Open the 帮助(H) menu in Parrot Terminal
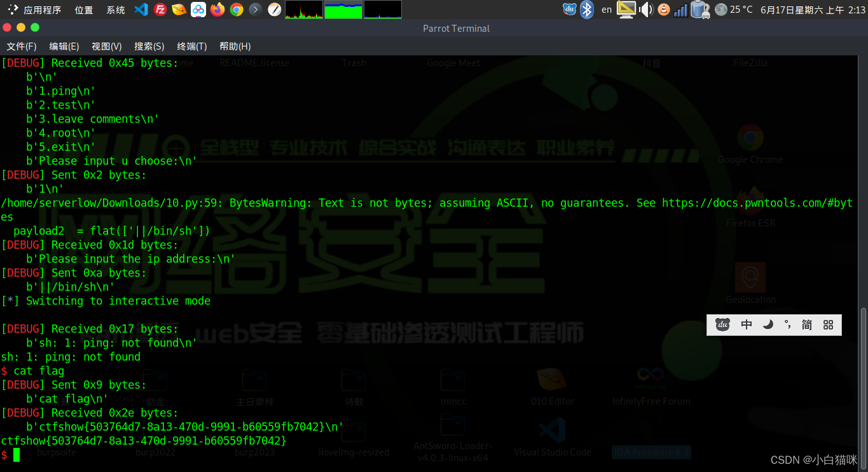 [235, 46]
